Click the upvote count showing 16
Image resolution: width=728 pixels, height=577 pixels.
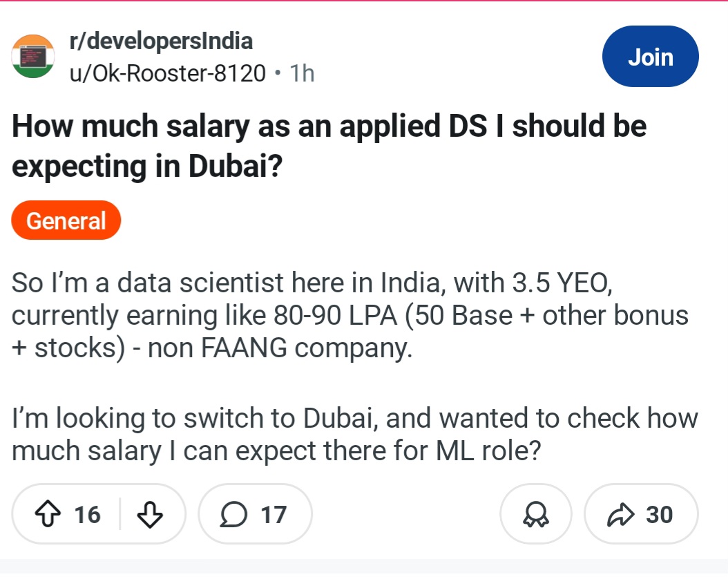(x=87, y=514)
